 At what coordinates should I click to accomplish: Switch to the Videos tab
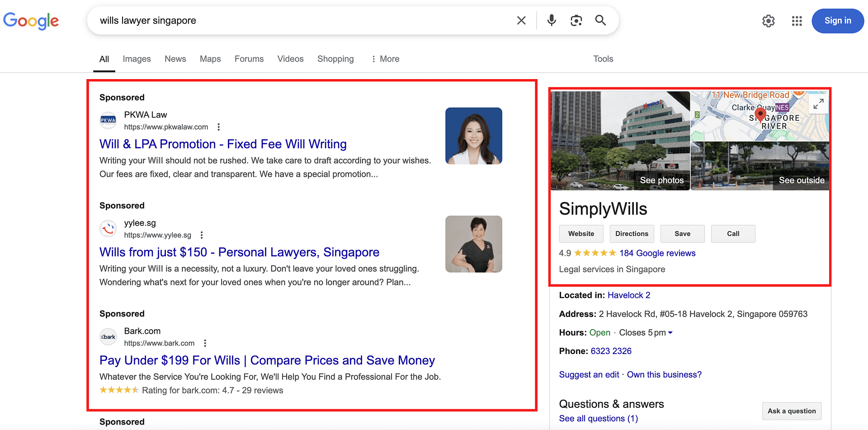[290, 59]
